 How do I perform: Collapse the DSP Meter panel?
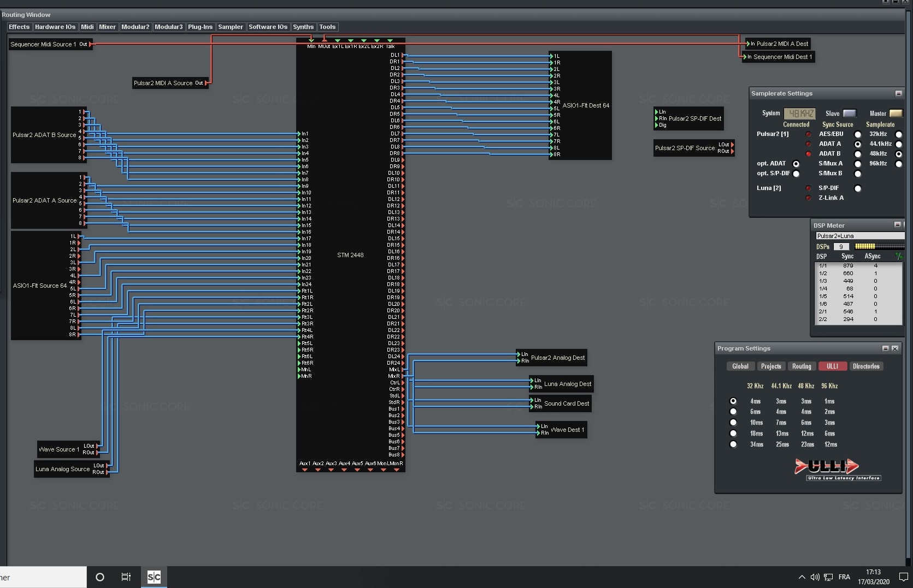pyautogui.click(x=897, y=224)
